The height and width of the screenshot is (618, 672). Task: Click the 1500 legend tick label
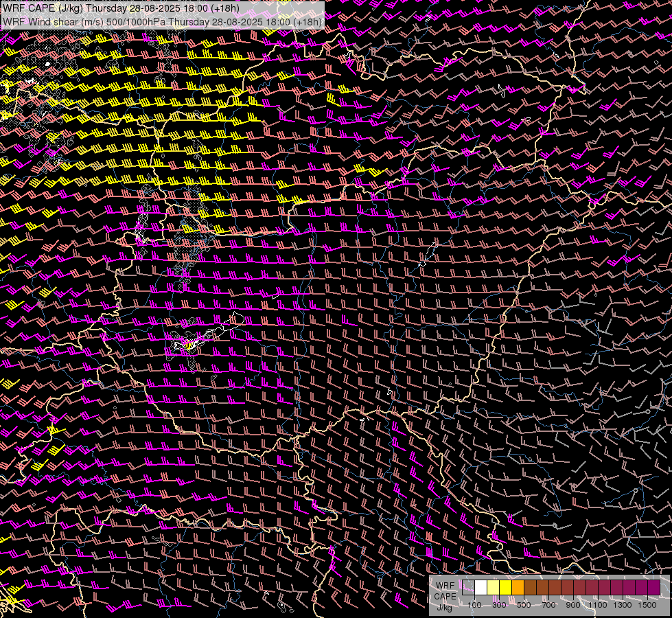click(647, 605)
